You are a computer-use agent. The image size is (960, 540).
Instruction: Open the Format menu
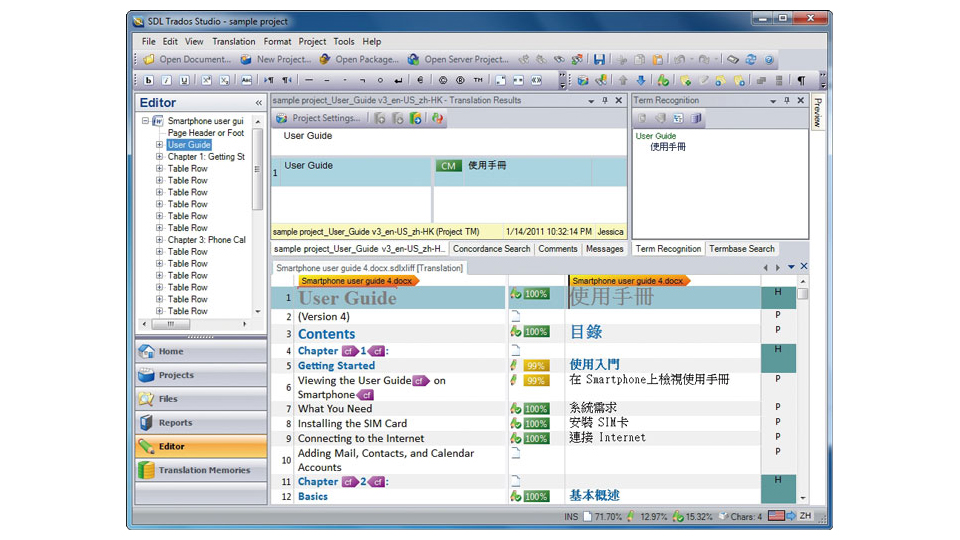tap(277, 42)
